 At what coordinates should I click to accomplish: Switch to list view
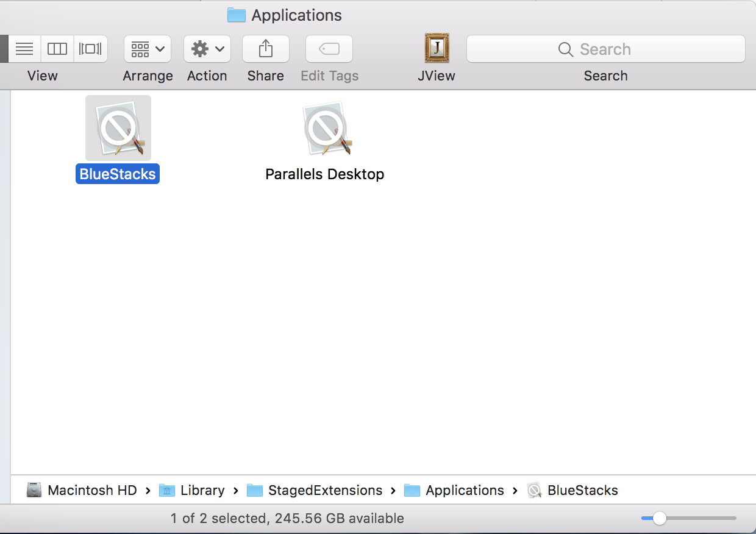click(24, 49)
